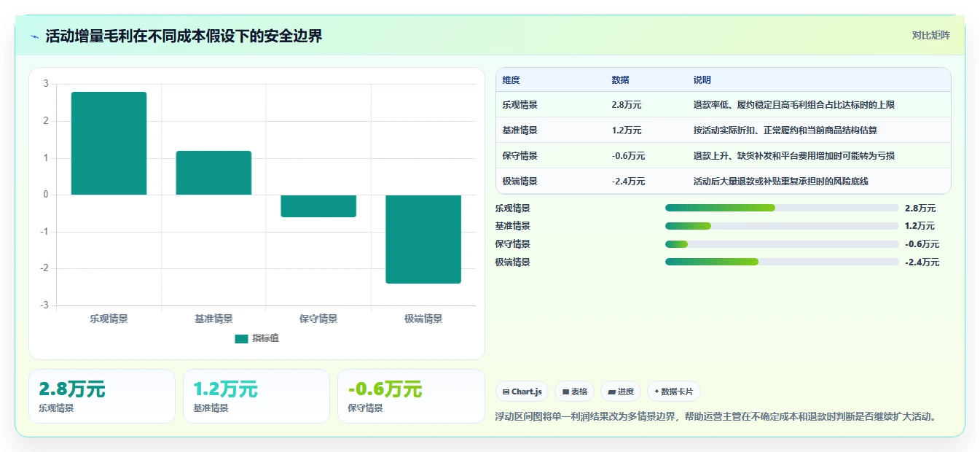Click the 2.8万元 progress value label
The height and width of the screenshot is (452, 980).
920,208
